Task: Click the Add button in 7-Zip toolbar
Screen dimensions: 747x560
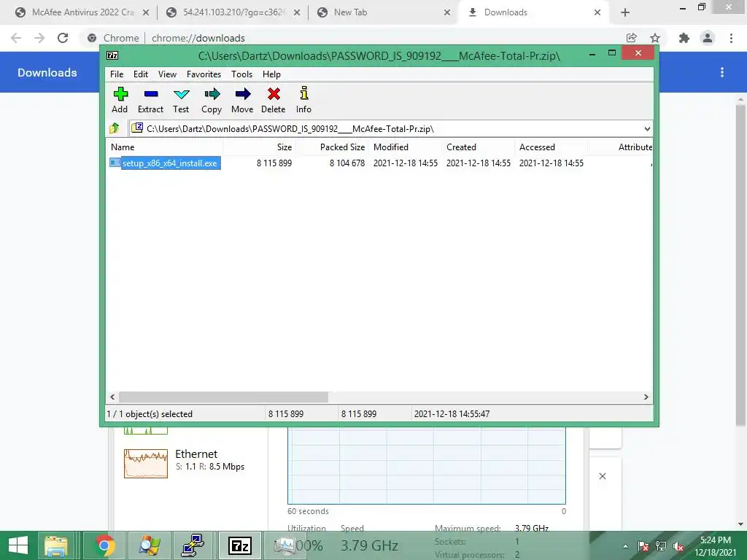Action: point(120,100)
